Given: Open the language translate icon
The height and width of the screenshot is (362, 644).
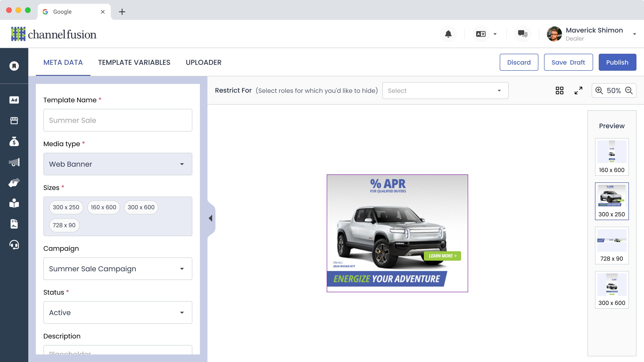Looking at the screenshot, I should pyautogui.click(x=481, y=34).
